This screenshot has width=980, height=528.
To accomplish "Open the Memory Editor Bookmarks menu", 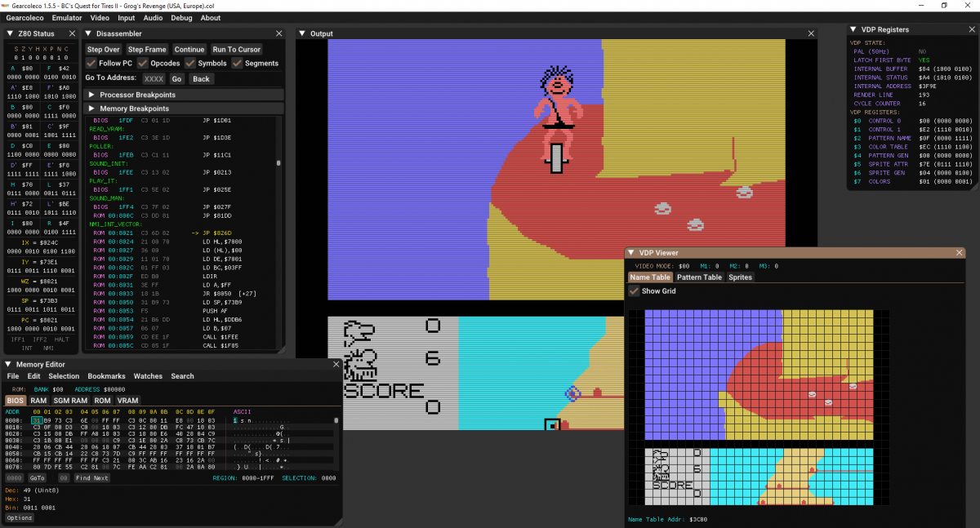I will [107, 376].
